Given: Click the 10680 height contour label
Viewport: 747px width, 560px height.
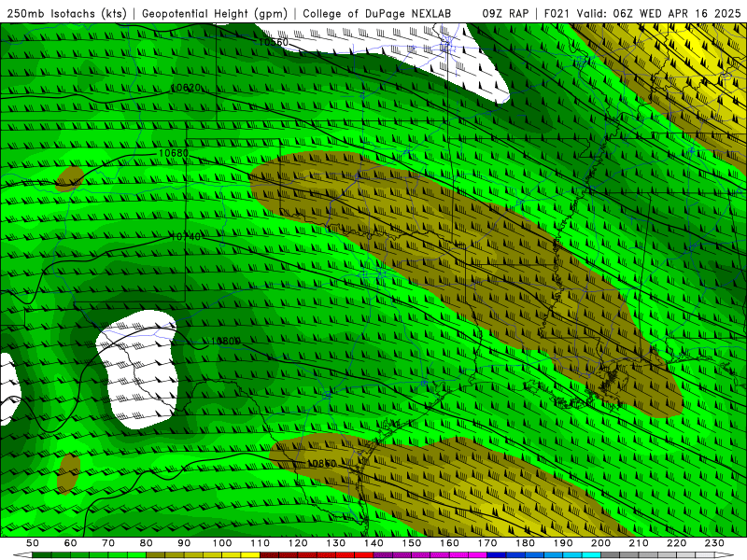Looking at the screenshot, I should pyautogui.click(x=174, y=153).
